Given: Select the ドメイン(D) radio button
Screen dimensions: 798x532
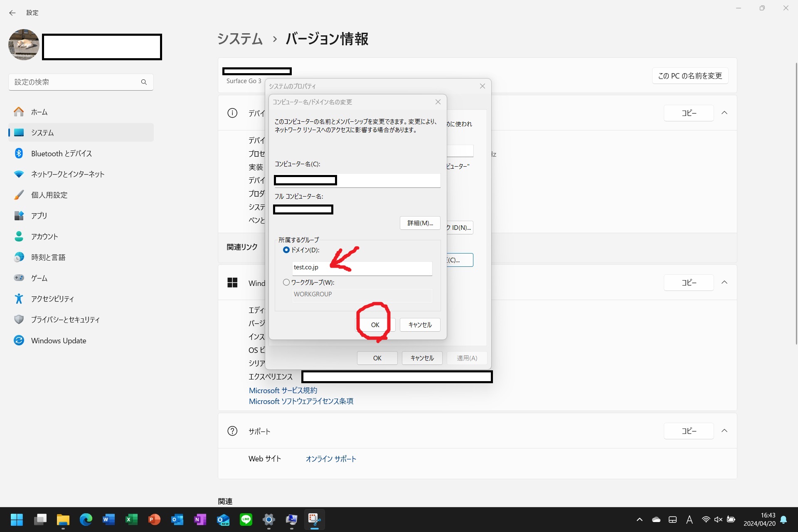Looking at the screenshot, I should coord(286,250).
